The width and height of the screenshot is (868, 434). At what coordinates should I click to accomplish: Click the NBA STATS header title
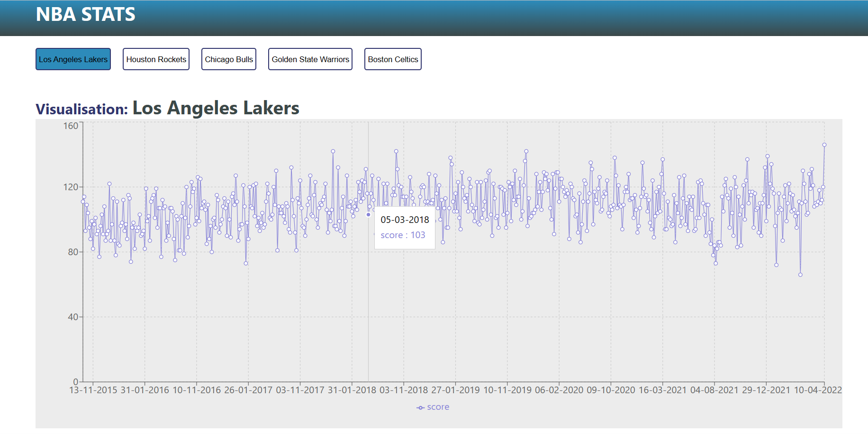(x=86, y=14)
